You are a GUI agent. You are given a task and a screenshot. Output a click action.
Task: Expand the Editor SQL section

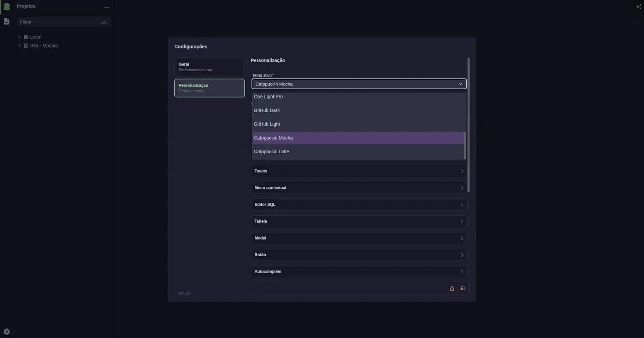pyautogui.click(x=359, y=204)
